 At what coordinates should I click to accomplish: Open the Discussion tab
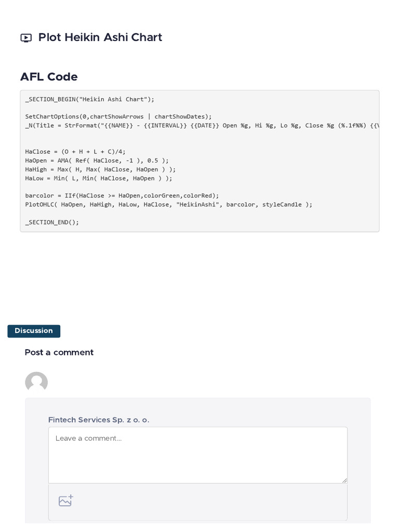click(x=34, y=331)
